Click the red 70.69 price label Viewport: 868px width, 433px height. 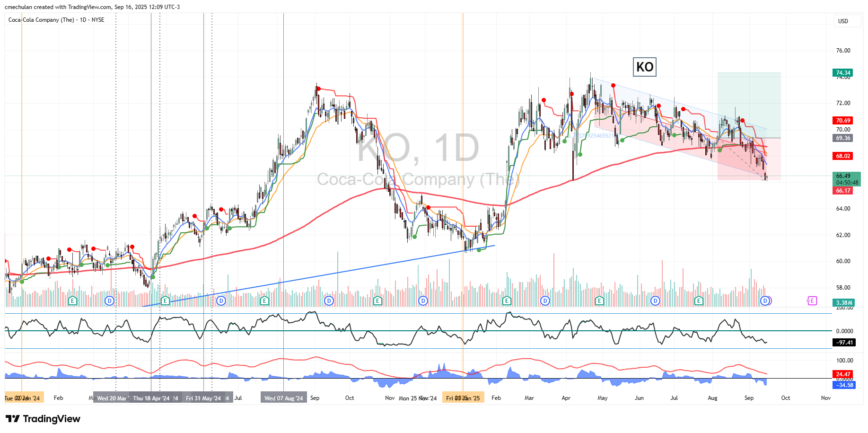(x=843, y=121)
